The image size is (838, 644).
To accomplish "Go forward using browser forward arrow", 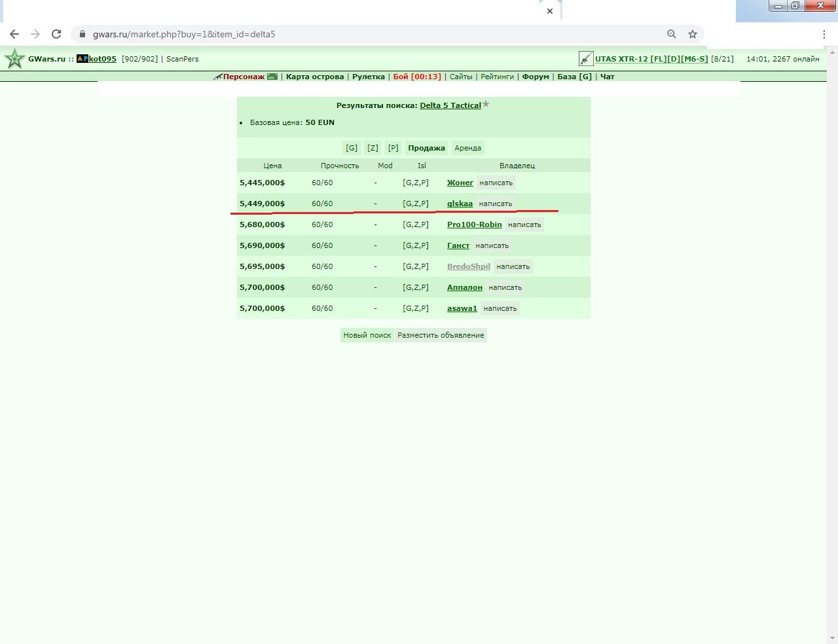I will pyautogui.click(x=35, y=34).
